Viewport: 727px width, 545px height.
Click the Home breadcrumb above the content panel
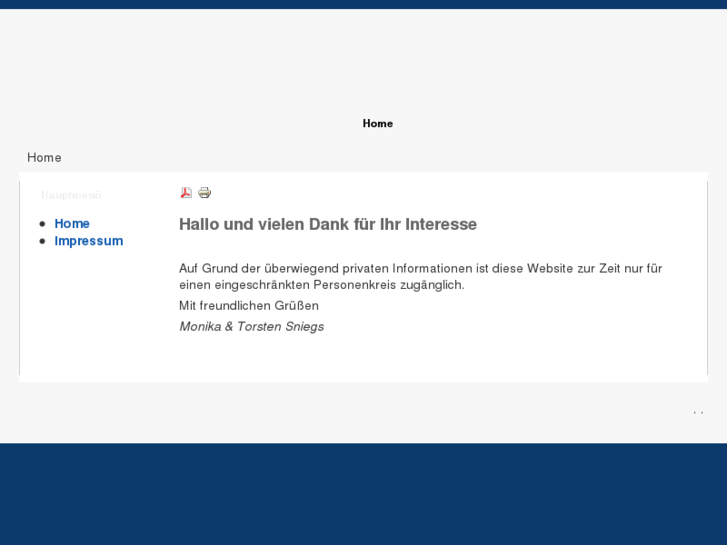(44, 157)
